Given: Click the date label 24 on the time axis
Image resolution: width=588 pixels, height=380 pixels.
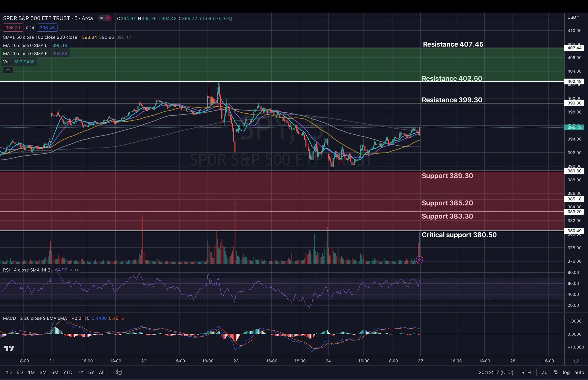Looking at the screenshot, I should point(328,361).
